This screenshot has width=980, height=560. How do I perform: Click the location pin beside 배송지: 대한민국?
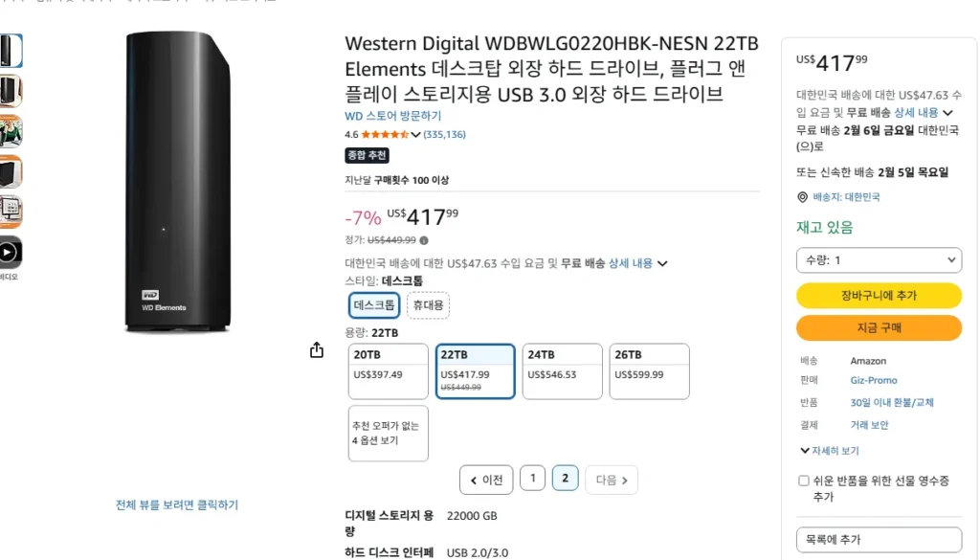[801, 197]
